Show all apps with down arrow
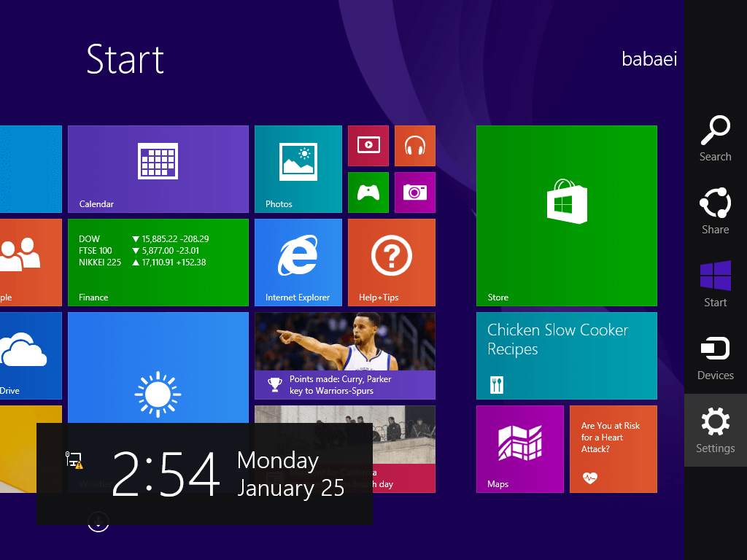 coord(98,521)
